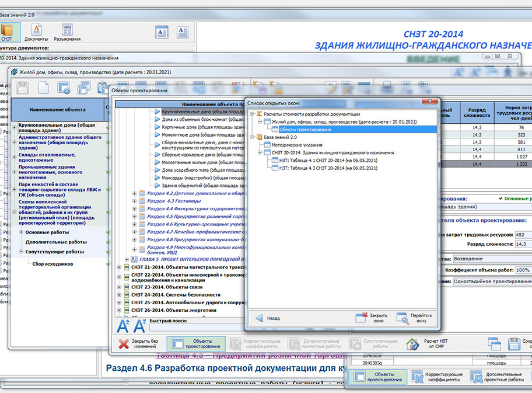This screenshot has height=393, width=532.
Task: Collapse Сопутствующие работы group
Action: 21,252
